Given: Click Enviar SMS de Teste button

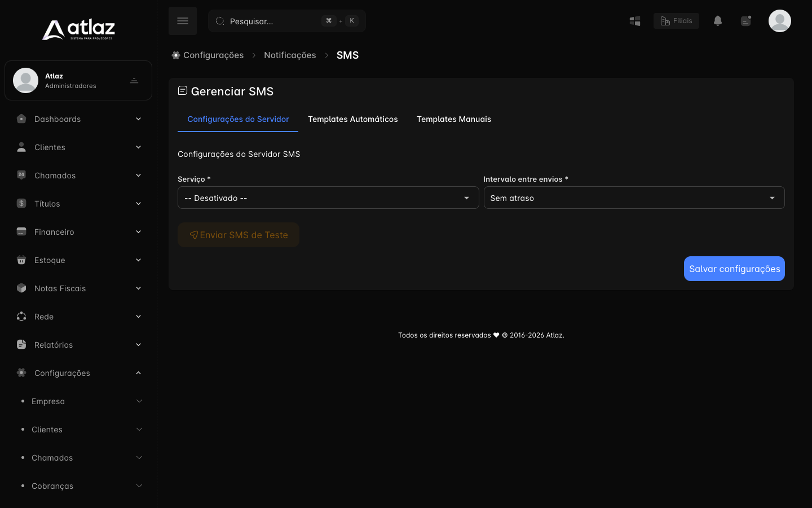Looking at the screenshot, I should pyautogui.click(x=239, y=235).
